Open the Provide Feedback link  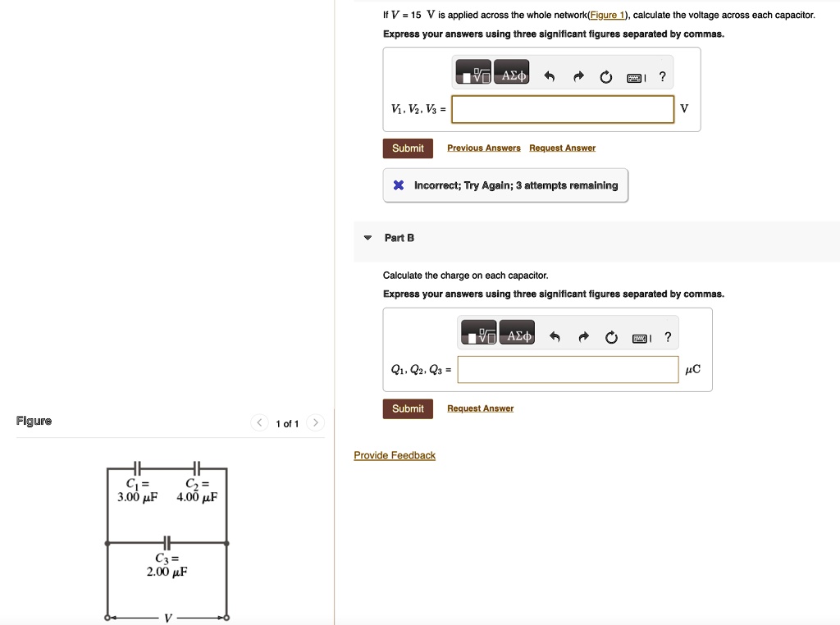395,455
